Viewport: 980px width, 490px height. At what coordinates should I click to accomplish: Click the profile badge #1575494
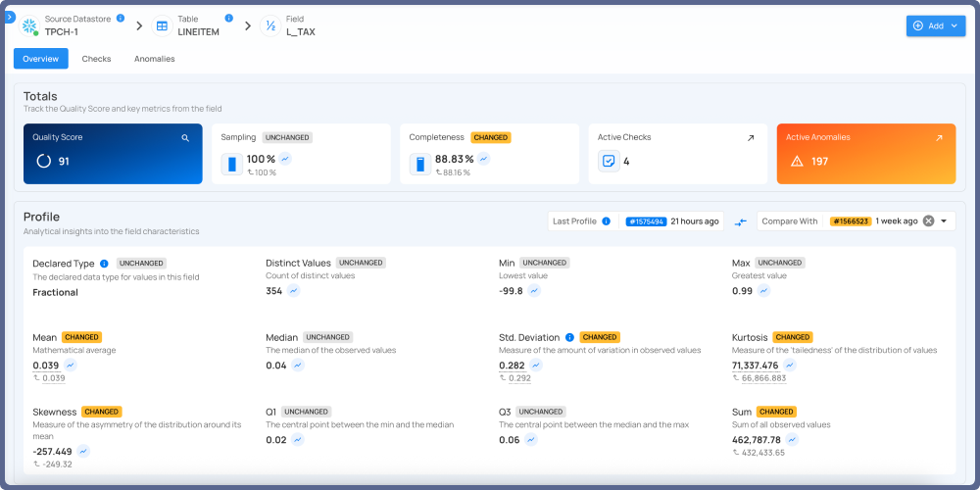(x=646, y=221)
